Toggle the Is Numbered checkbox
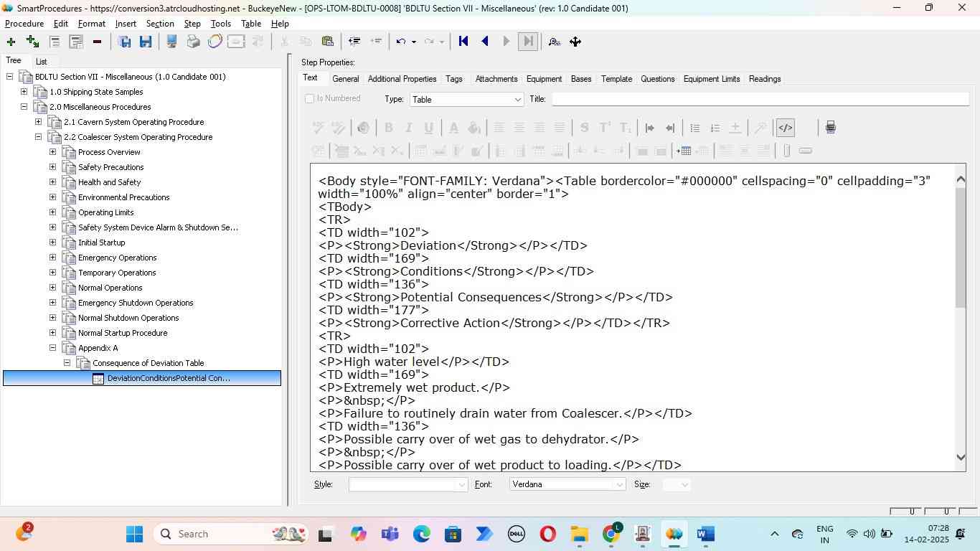 310,99
